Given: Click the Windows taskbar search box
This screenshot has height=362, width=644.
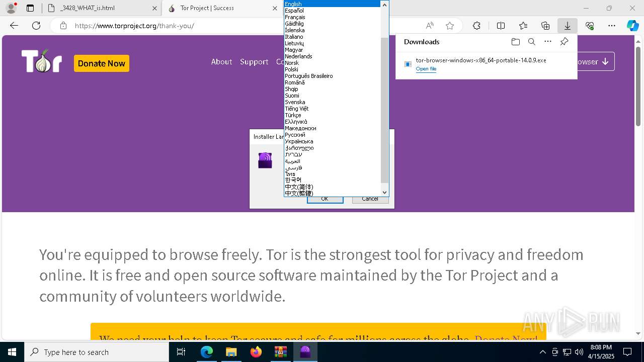Looking at the screenshot, I should (97, 352).
